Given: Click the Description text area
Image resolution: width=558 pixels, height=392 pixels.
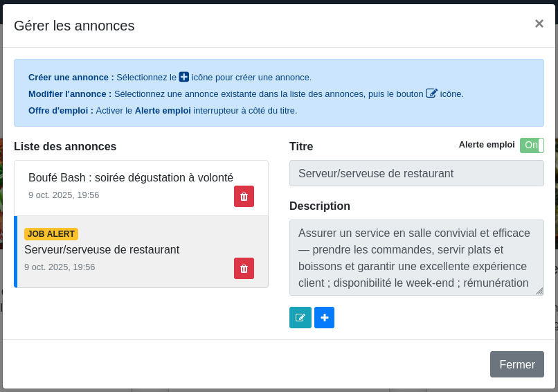Looking at the screenshot, I should pyautogui.click(x=416, y=258).
